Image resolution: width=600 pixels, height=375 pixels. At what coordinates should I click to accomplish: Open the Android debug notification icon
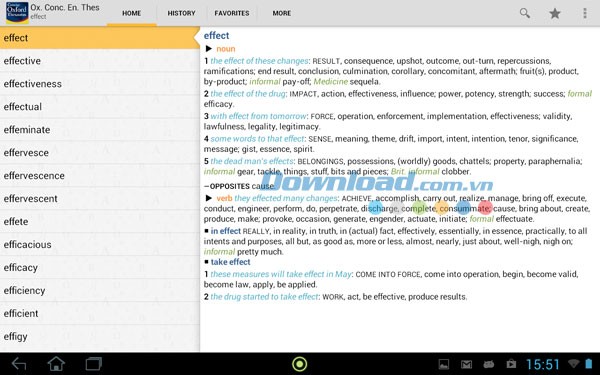(x=489, y=364)
